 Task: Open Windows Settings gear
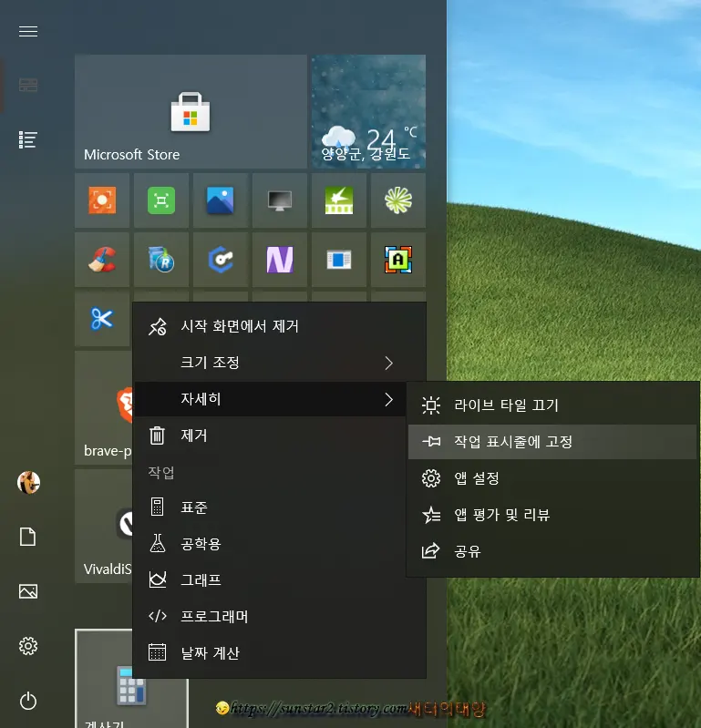pyautogui.click(x=28, y=646)
